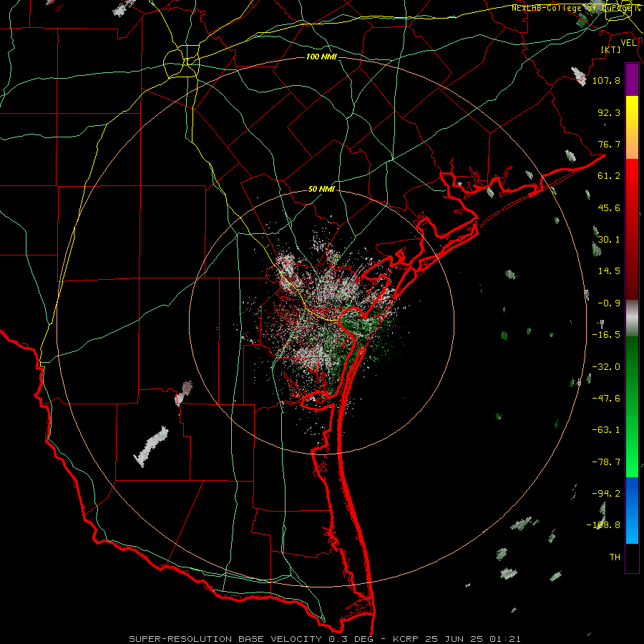Click the -94.2 legend value

[x=606, y=494]
